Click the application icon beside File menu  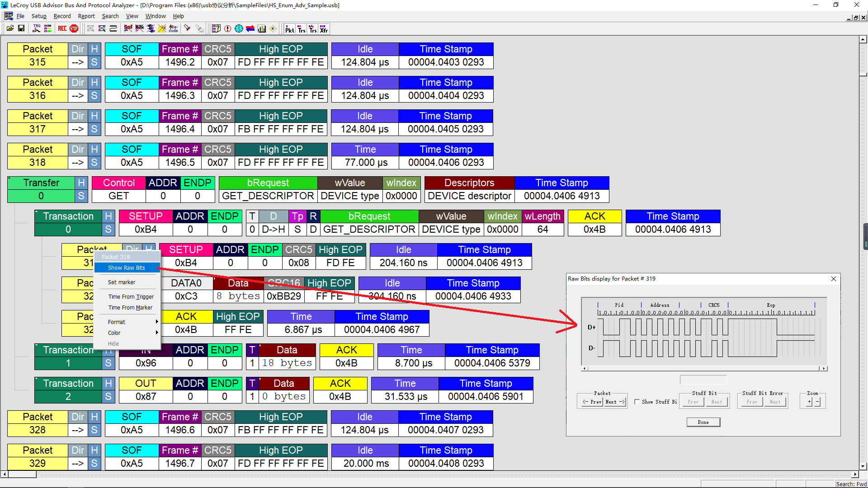click(9, 16)
